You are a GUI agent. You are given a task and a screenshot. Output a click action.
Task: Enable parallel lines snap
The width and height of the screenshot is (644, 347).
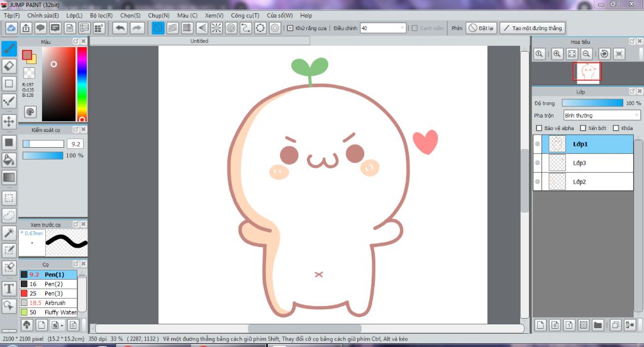click(172, 28)
